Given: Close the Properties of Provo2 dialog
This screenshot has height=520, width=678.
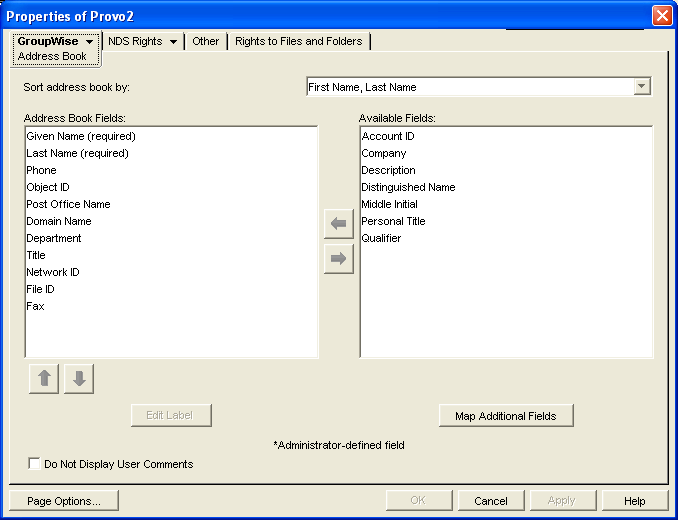Looking at the screenshot, I should click(662, 16).
